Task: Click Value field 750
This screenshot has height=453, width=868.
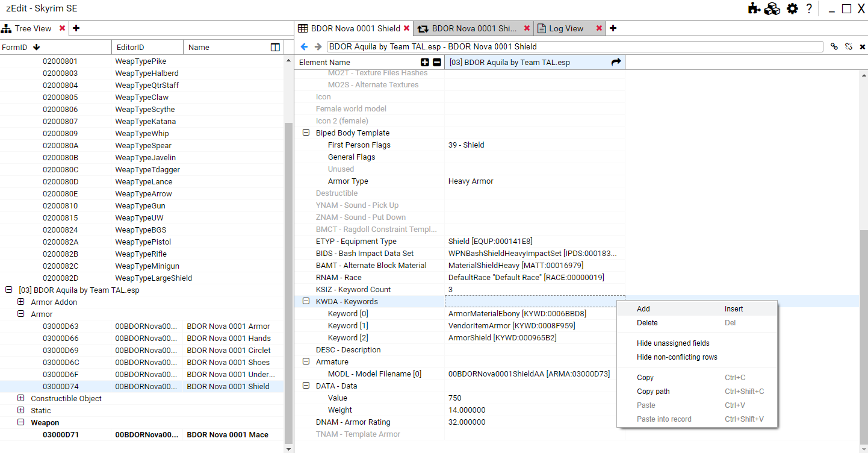Action: pos(455,398)
